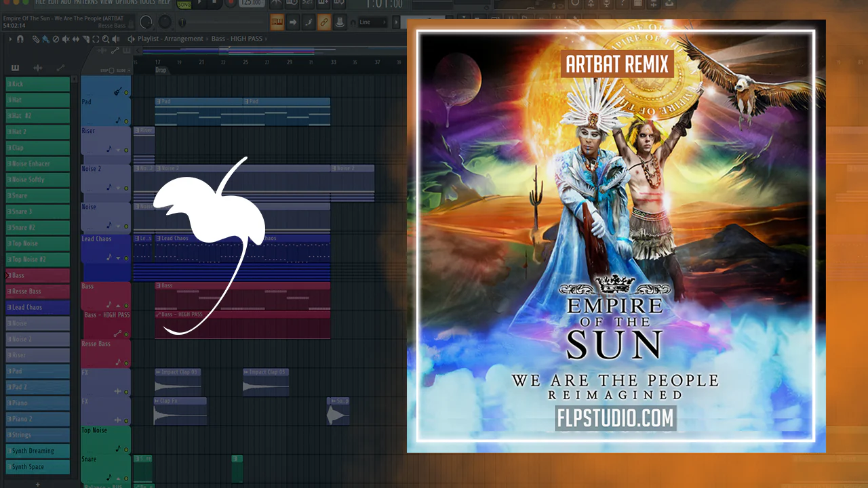The width and height of the screenshot is (868, 488).
Task: Select the paint brush tool
Action: [x=45, y=39]
